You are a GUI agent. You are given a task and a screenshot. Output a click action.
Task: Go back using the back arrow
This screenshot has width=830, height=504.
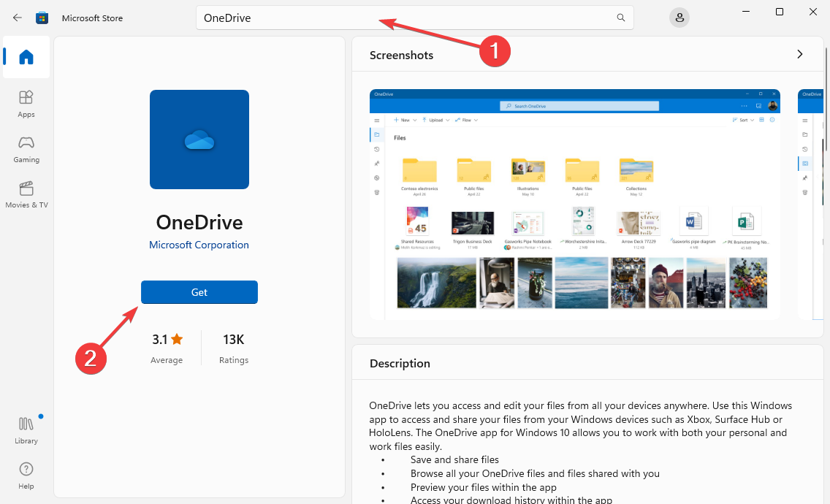coord(18,18)
